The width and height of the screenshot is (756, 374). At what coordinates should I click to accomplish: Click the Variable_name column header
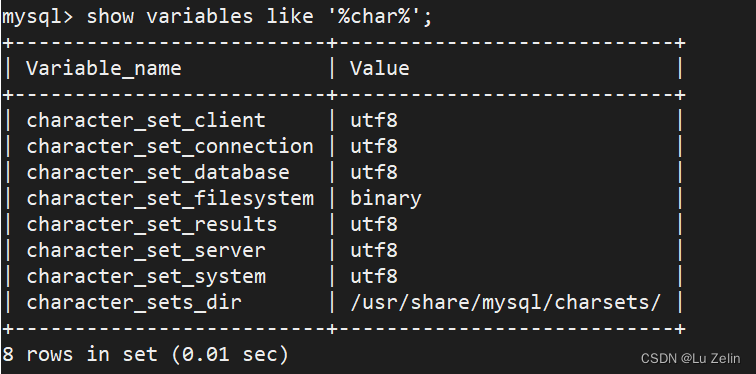(x=104, y=68)
